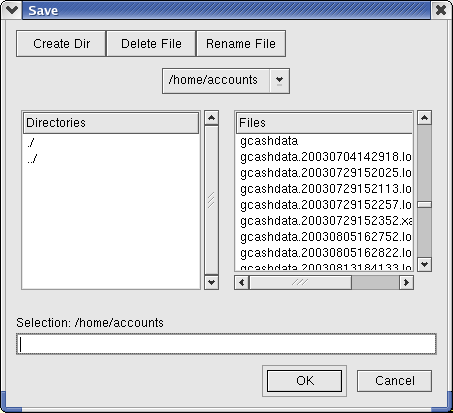
Task: Click Files list scroll up arrow
Action: click(x=424, y=118)
